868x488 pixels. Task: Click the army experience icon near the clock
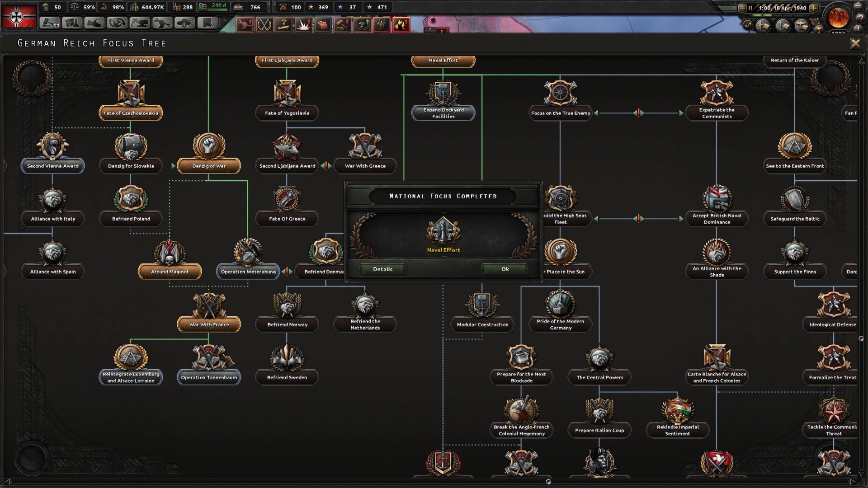[763, 26]
